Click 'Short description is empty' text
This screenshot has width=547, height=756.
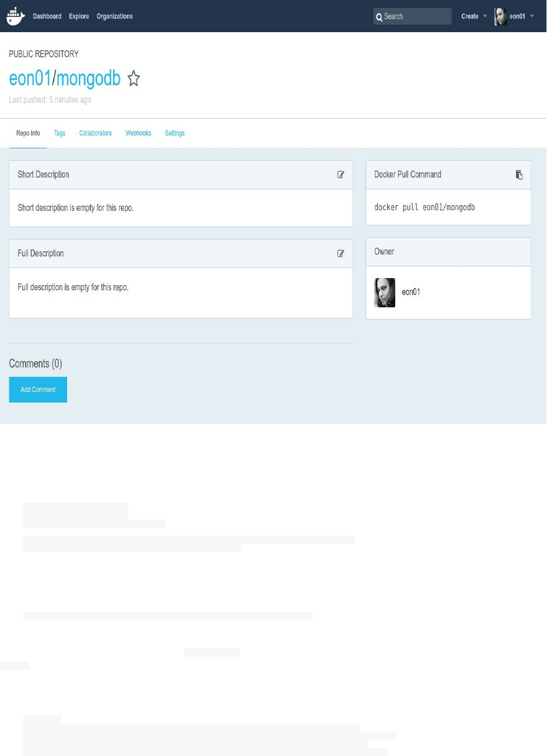76,208
